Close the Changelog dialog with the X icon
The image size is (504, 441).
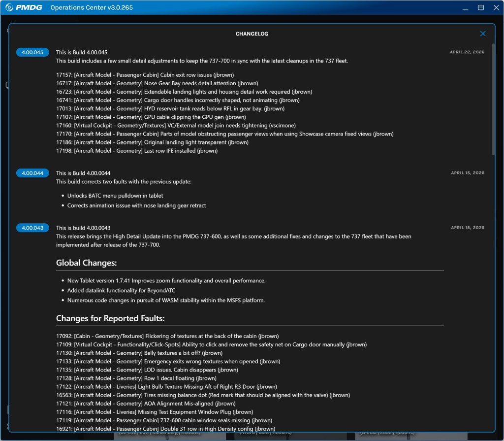click(x=482, y=34)
